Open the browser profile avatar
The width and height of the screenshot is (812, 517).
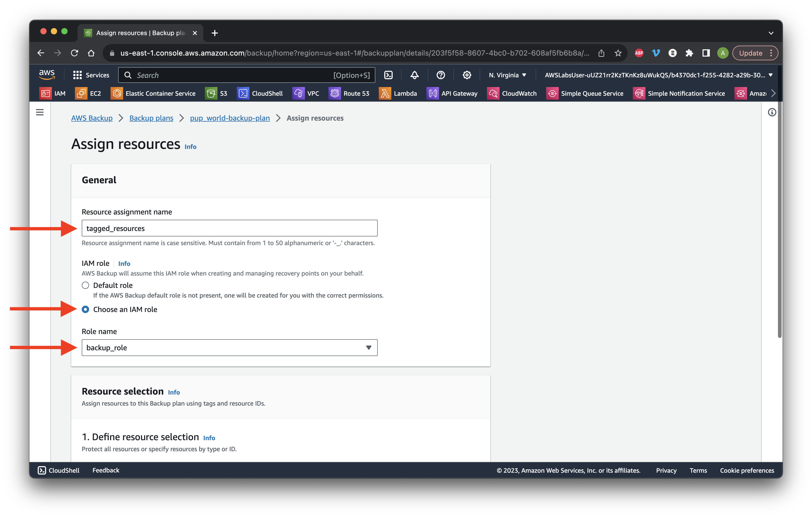click(722, 53)
